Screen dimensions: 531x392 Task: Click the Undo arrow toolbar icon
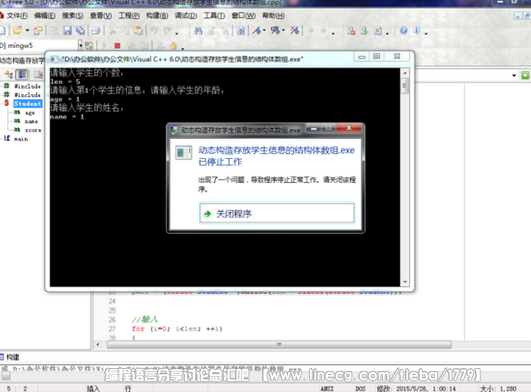pyautogui.click(x=154, y=31)
